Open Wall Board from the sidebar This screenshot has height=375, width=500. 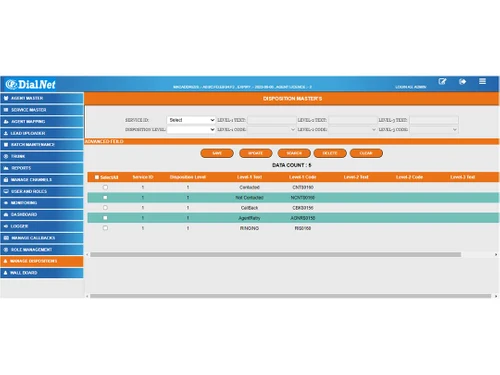click(x=42, y=273)
